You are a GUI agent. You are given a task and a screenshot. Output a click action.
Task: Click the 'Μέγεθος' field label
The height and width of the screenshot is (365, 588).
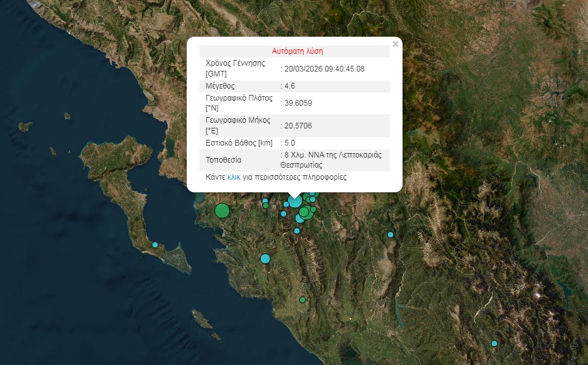tap(220, 85)
